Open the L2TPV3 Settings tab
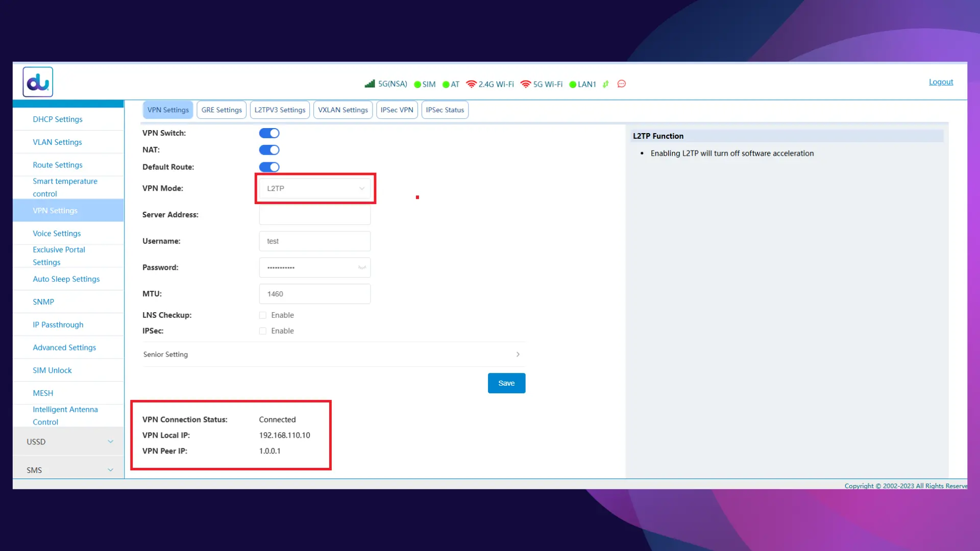This screenshot has height=551, width=980. coord(280,110)
